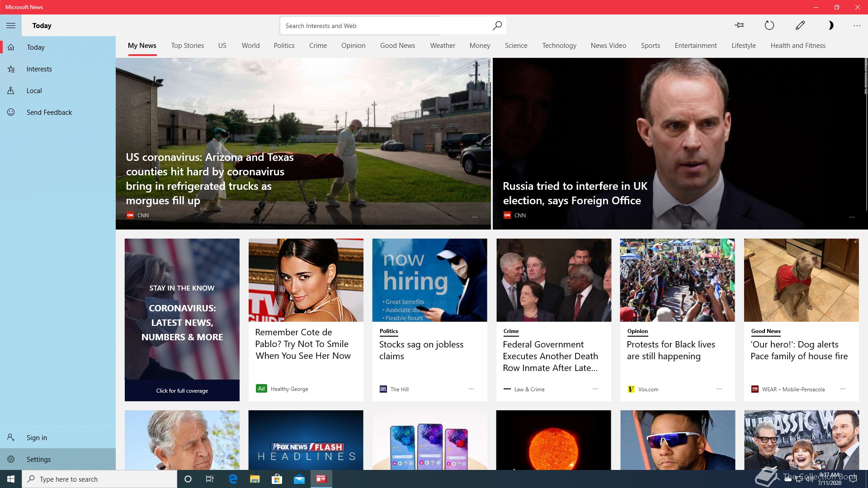Screen dimensions: 868x488
Task: Click the Interests star list icon
Action: point(11,69)
